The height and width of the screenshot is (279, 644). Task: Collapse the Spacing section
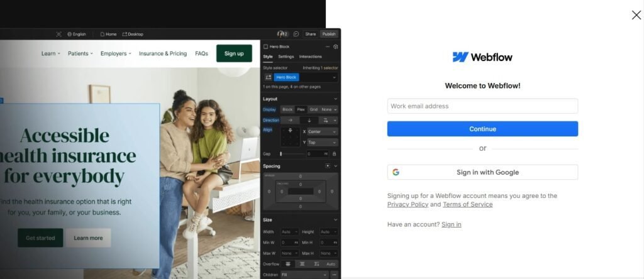336,166
